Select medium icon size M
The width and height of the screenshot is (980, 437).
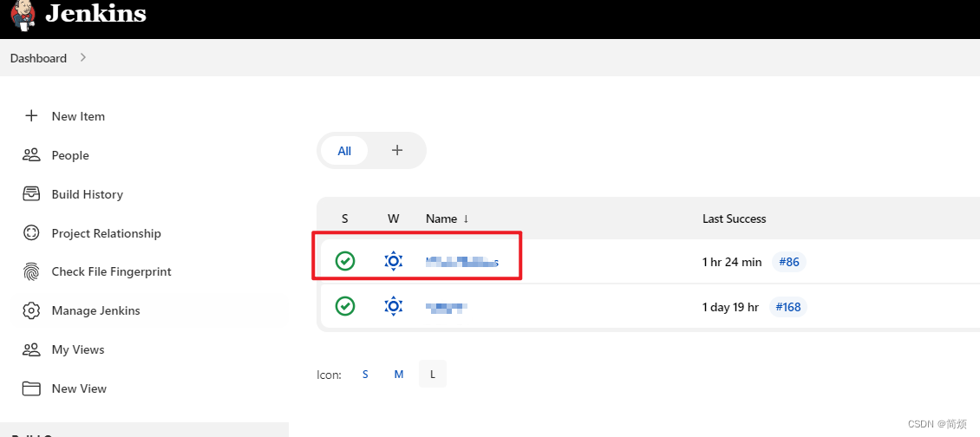click(399, 375)
